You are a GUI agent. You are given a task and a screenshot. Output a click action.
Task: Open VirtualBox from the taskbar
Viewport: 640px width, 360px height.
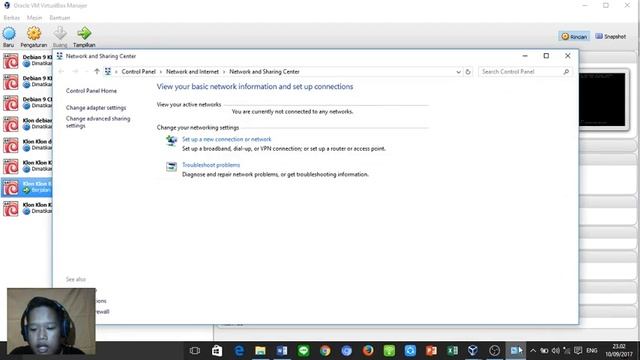(473, 351)
